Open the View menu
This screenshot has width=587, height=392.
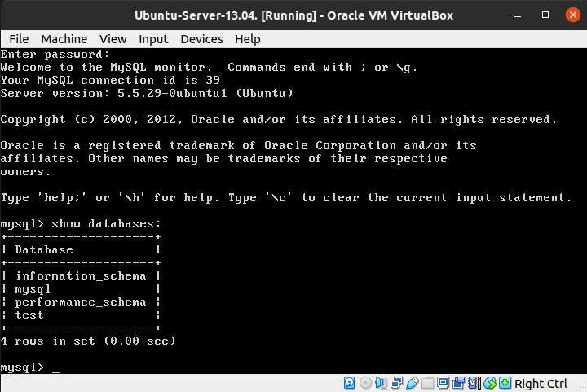(113, 39)
